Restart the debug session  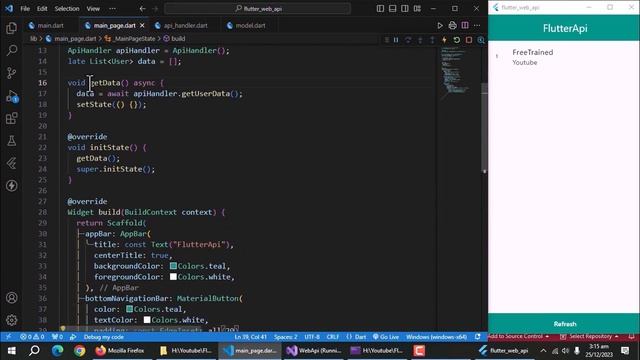coord(456,40)
